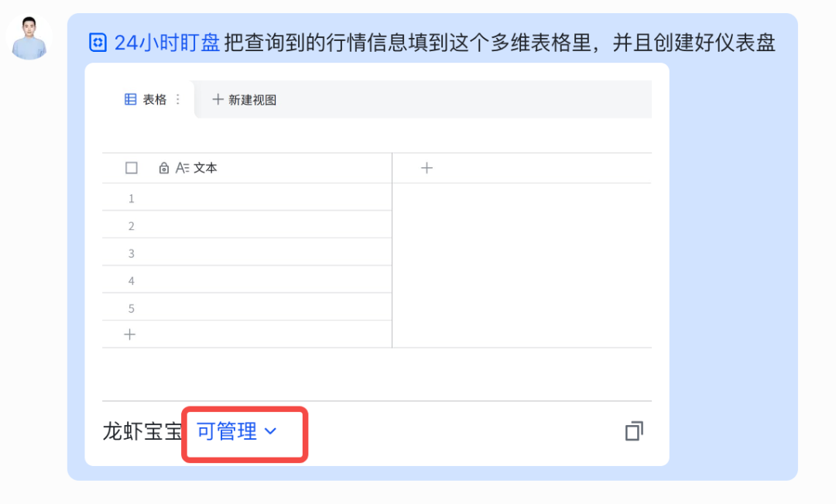Toggle the select-all rows checkbox

(x=131, y=167)
